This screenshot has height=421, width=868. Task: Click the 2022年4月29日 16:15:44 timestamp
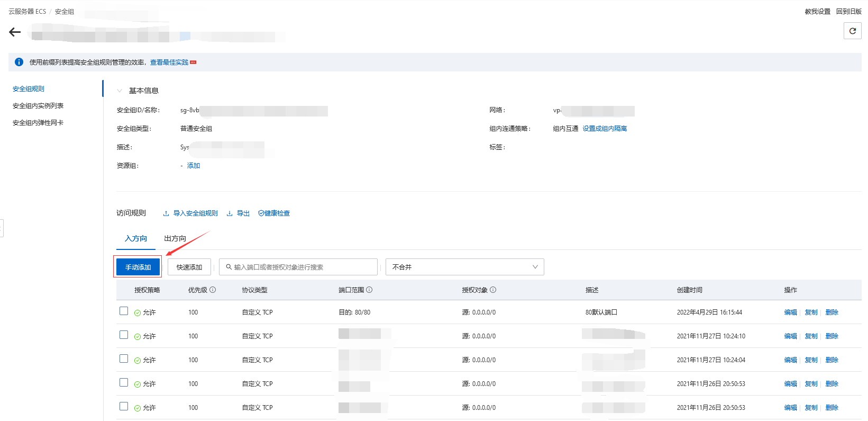709,312
